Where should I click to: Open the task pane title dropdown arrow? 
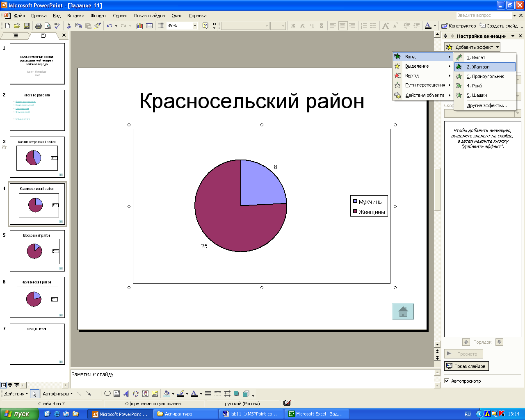513,36
